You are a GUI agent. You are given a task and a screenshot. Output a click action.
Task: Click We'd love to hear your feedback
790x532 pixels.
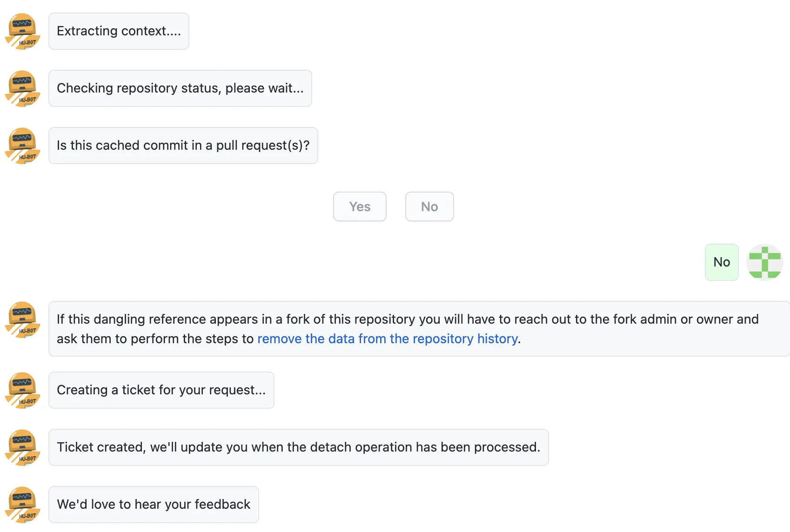[x=154, y=505]
